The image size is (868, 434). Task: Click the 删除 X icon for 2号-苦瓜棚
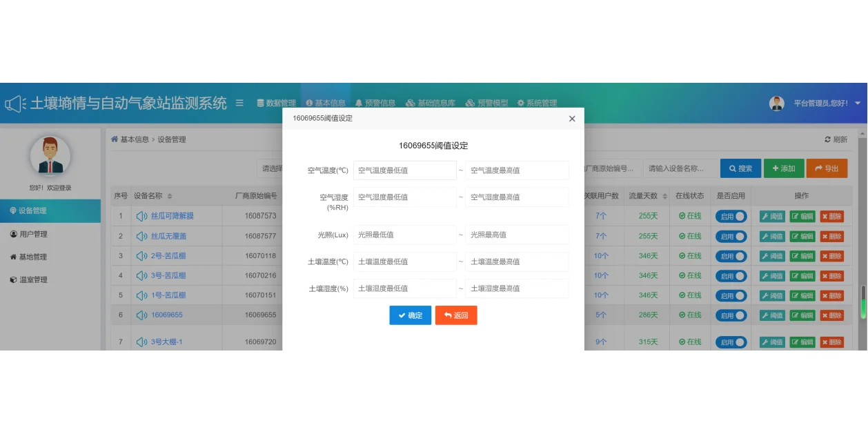(826, 256)
